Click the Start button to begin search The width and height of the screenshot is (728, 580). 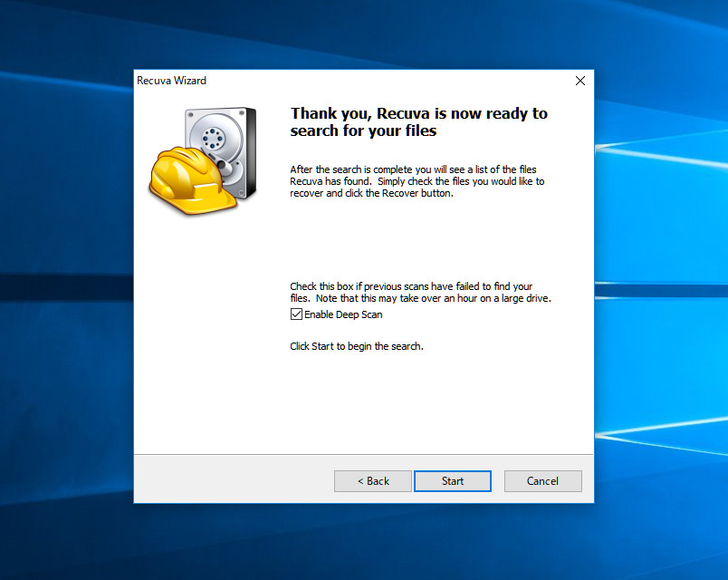click(452, 481)
